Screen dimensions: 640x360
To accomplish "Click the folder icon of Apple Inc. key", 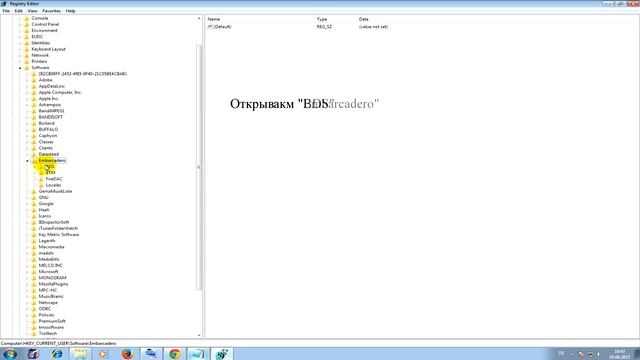I will (34, 99).
